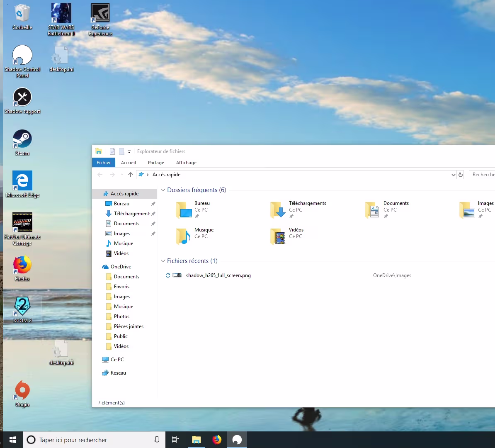This screenshot has height=448, width=495.
Task: Click the up-arrow parent folder button
Action: pos(131,175)
